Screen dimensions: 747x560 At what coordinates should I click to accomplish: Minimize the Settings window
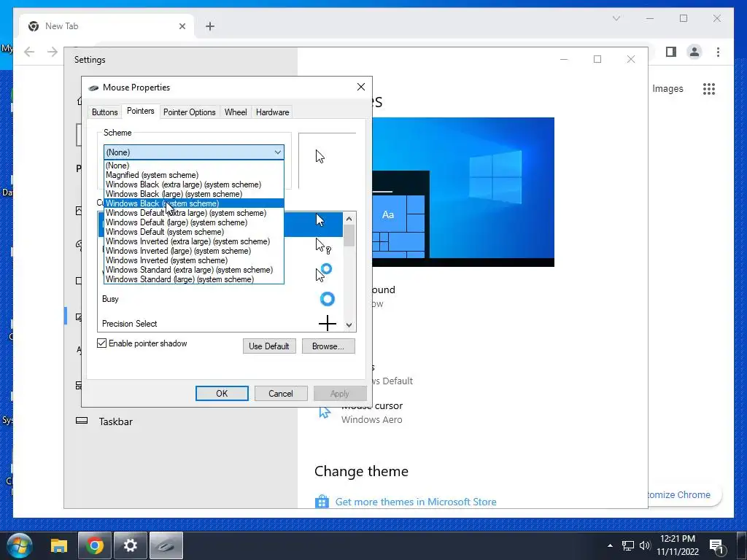coord(564,59)
